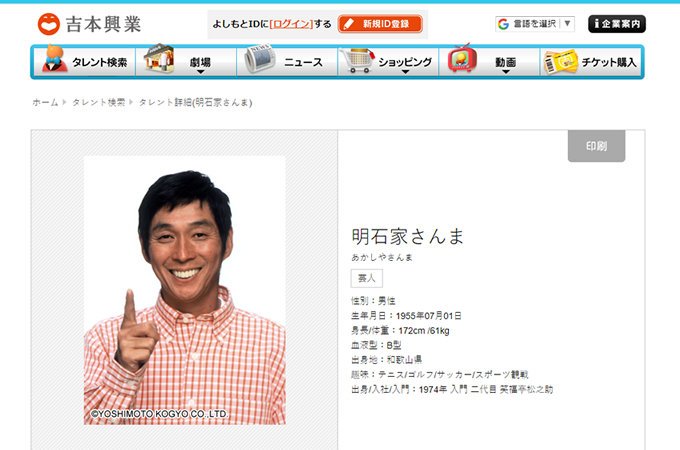Click the 印刷 print button
The width and height of the screenshot is (680, 450).
pyautogui.click(x=596, y=146)
